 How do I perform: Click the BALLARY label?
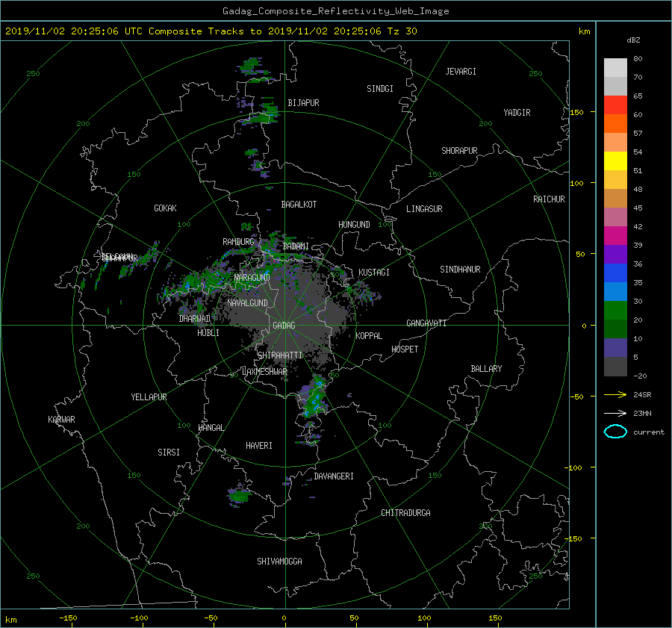(486, 369)
